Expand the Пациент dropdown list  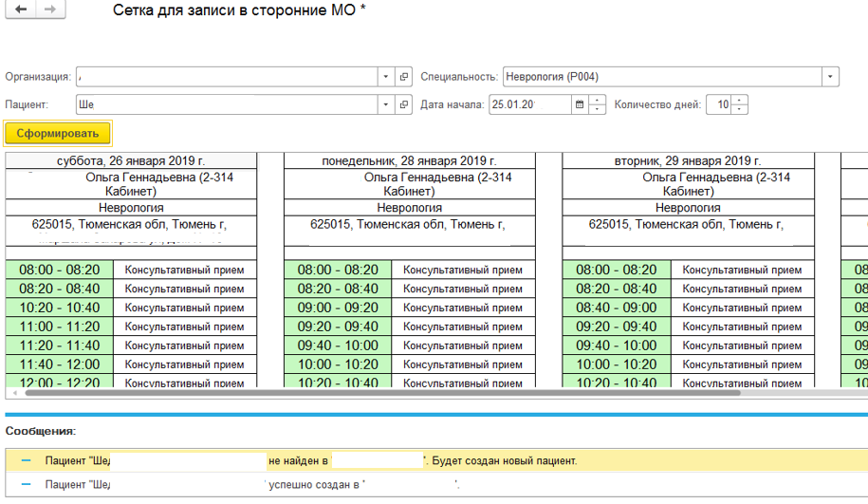click(386, 104)
